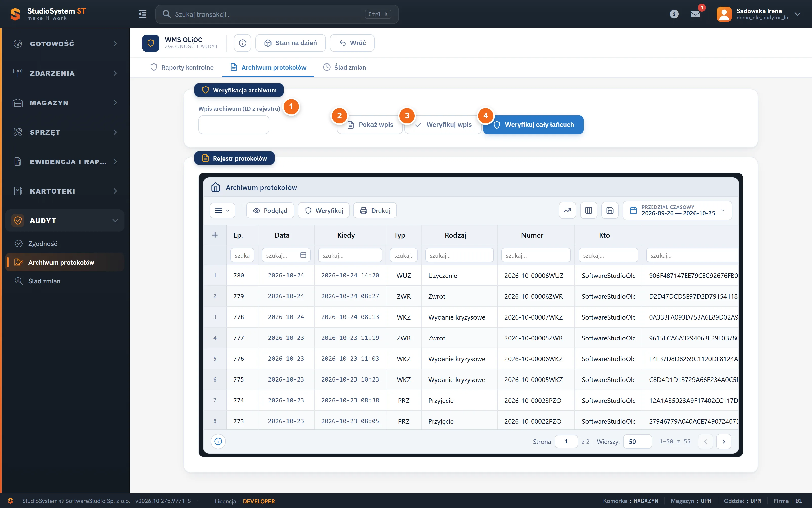Select the Archiwum protokołów tab
The image size is (812, 508).
(x=268, y=67)
